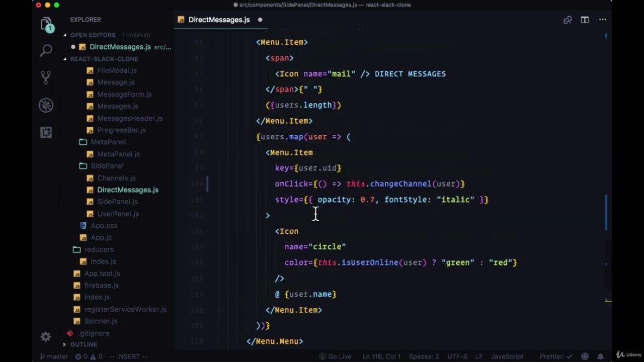Open the Explorer view in activity bar

46,24
